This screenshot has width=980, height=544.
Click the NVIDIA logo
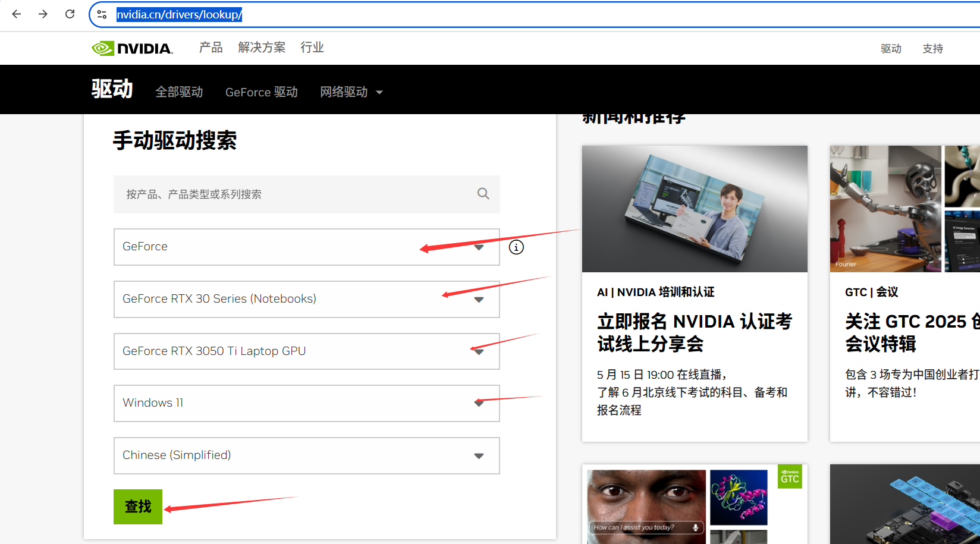132,48
